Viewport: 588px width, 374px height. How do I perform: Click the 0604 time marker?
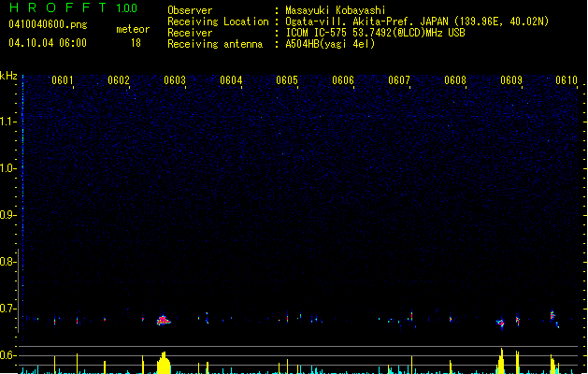[x=231, y=80]
